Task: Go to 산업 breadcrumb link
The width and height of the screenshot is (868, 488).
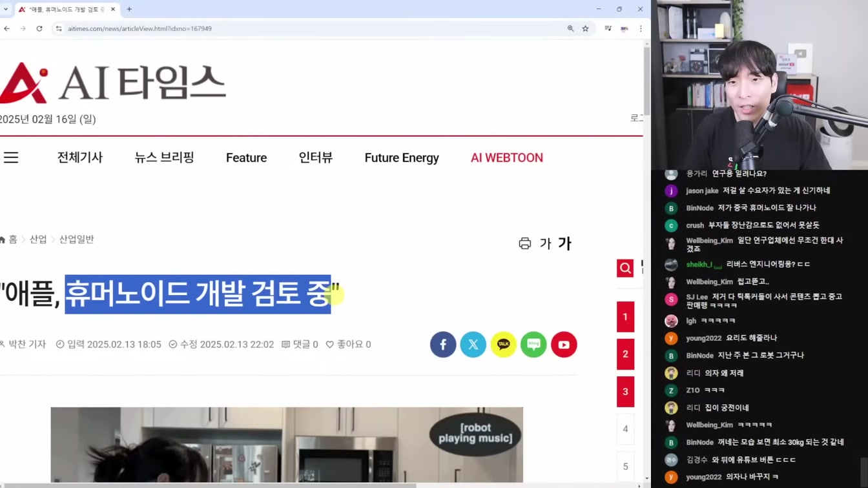Action: point(38,239)
